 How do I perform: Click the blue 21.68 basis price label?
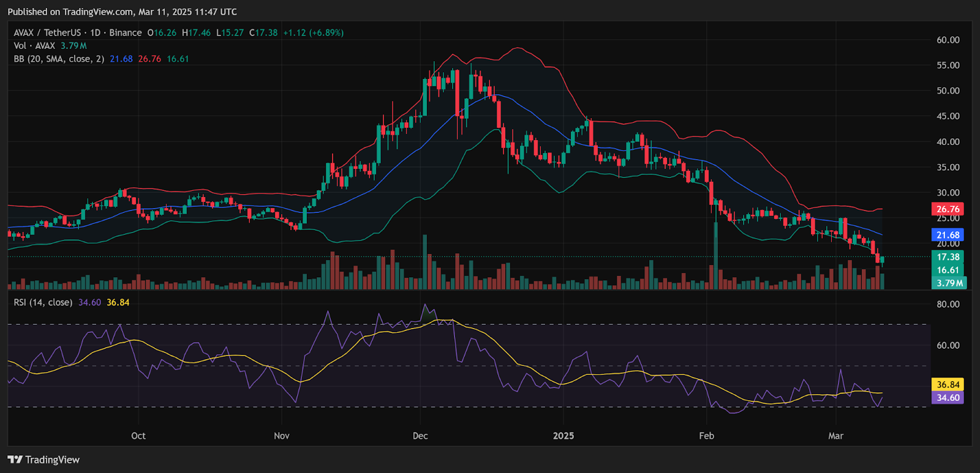(x=948, y=235)
